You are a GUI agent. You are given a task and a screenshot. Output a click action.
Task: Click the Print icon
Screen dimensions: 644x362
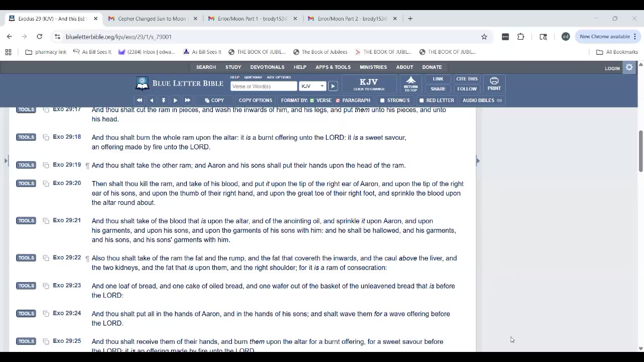(x=494, y=83)
